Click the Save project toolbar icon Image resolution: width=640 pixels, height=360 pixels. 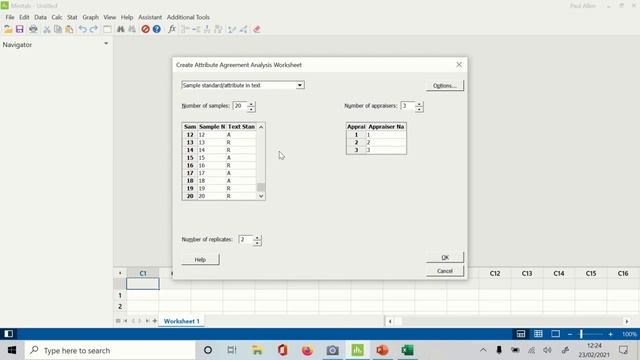pos(20,29)
